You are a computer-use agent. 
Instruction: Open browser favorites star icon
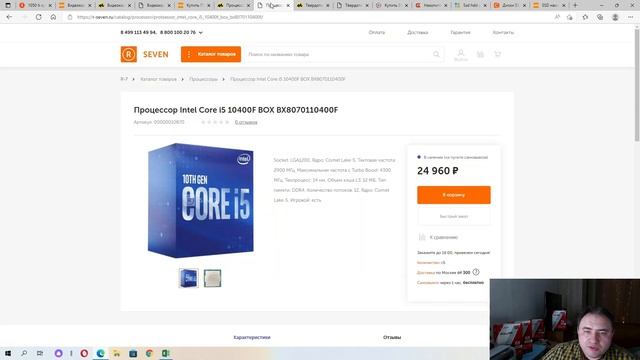[x=585, y=17]
